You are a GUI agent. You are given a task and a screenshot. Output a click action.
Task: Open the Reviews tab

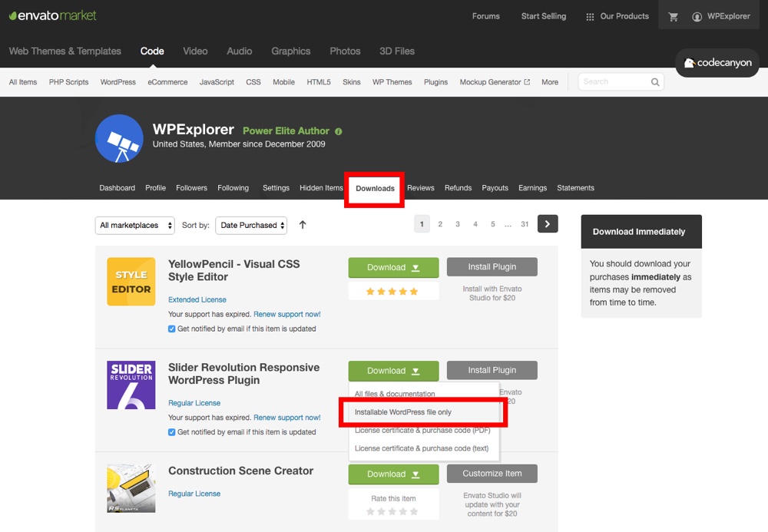coord(421,188)
